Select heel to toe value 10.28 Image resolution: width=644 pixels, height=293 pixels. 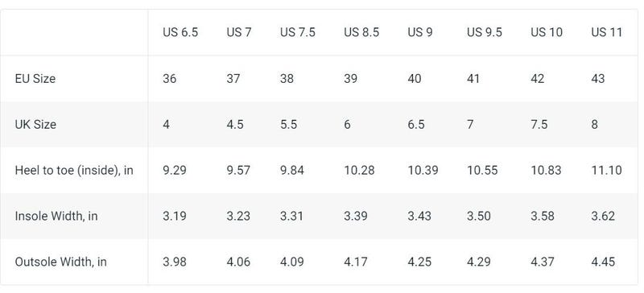click(x=359, y=170)
